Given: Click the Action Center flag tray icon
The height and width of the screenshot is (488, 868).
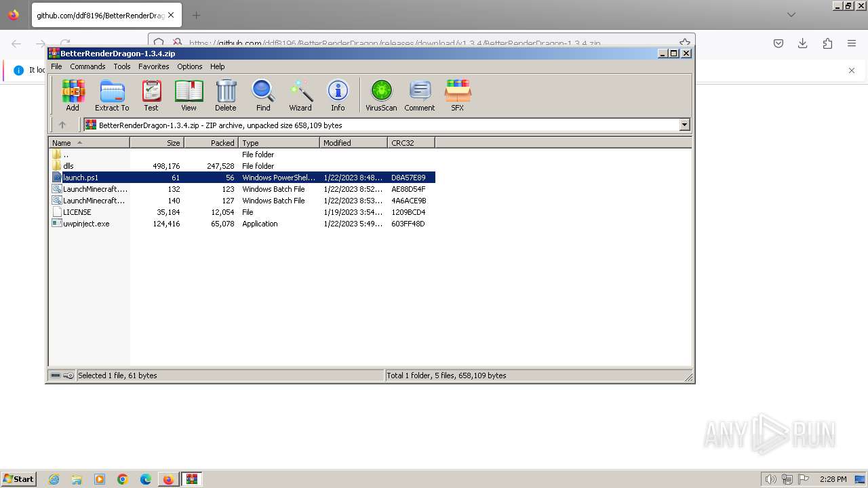Looking at the screenshot, I should click(x=804, y=479).
